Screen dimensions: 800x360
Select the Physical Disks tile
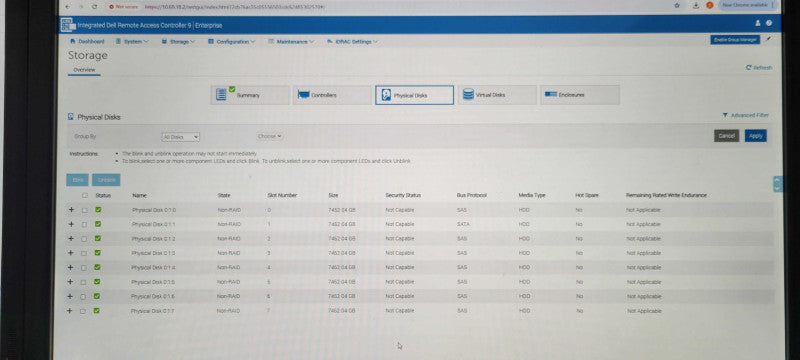point(414,95)
